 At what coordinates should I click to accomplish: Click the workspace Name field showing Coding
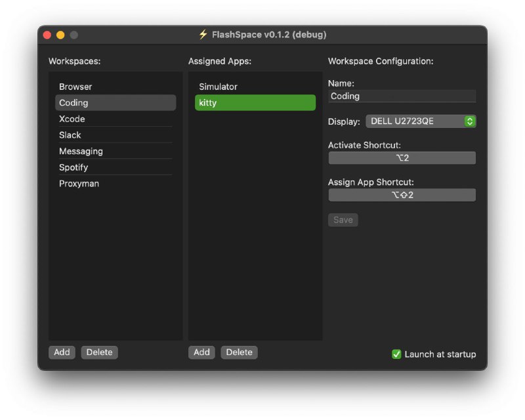(402, 96)
